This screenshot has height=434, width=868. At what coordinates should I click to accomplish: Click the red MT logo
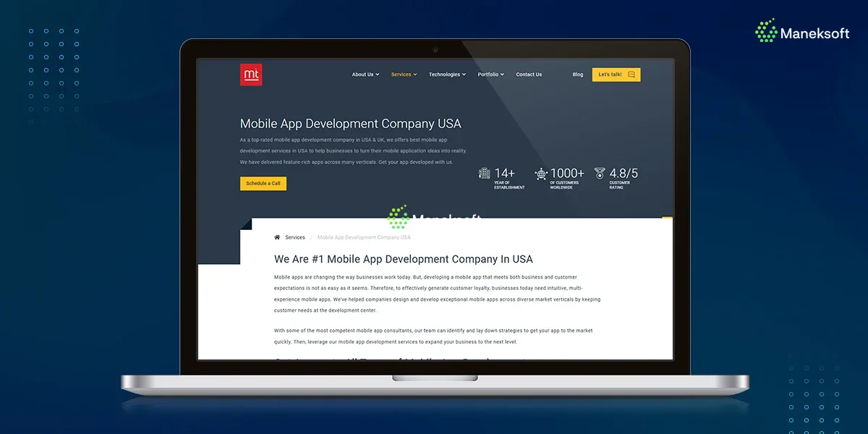coord(251,75)
